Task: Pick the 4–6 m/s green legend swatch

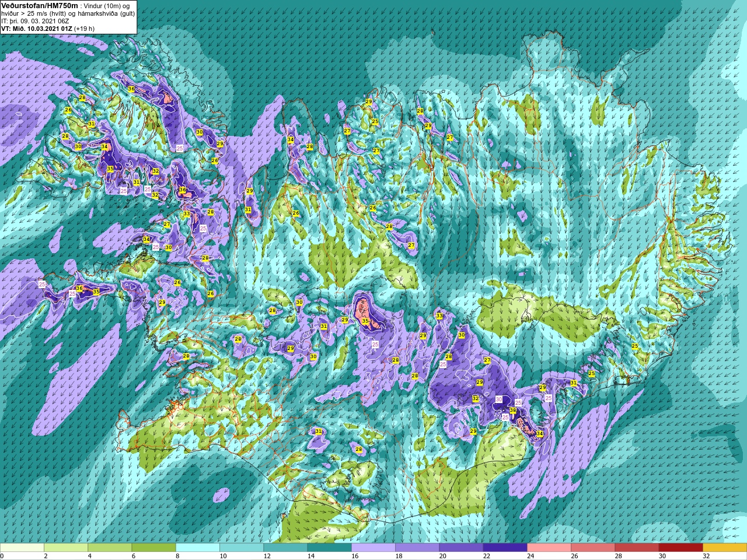Action: point(110,548)
